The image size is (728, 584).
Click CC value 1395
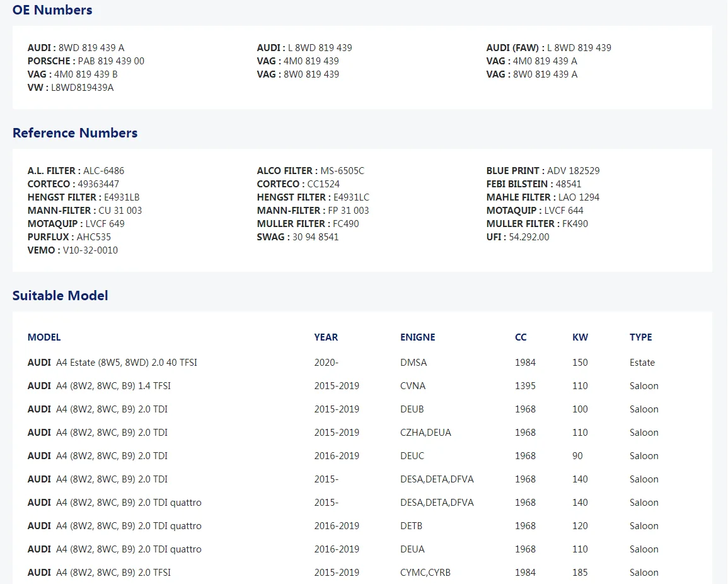tap(525, 385)
